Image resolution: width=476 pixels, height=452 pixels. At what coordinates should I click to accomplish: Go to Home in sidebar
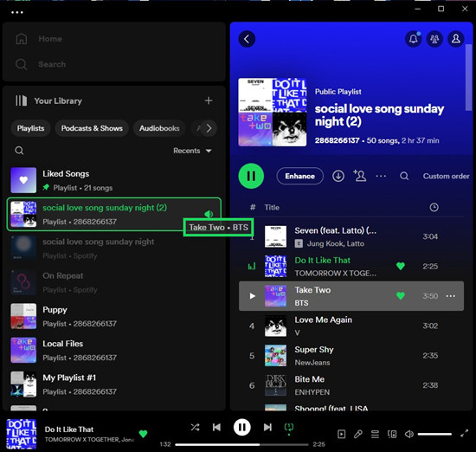tap(39, 39)
